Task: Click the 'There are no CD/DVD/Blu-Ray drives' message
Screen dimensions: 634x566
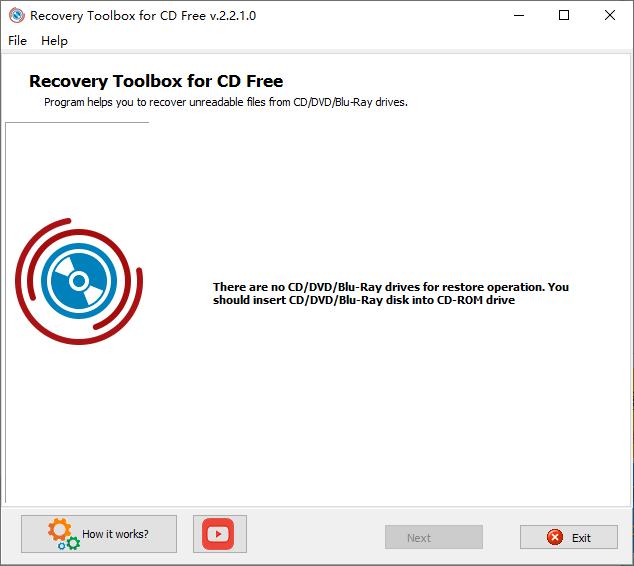Action: point(391,294)
